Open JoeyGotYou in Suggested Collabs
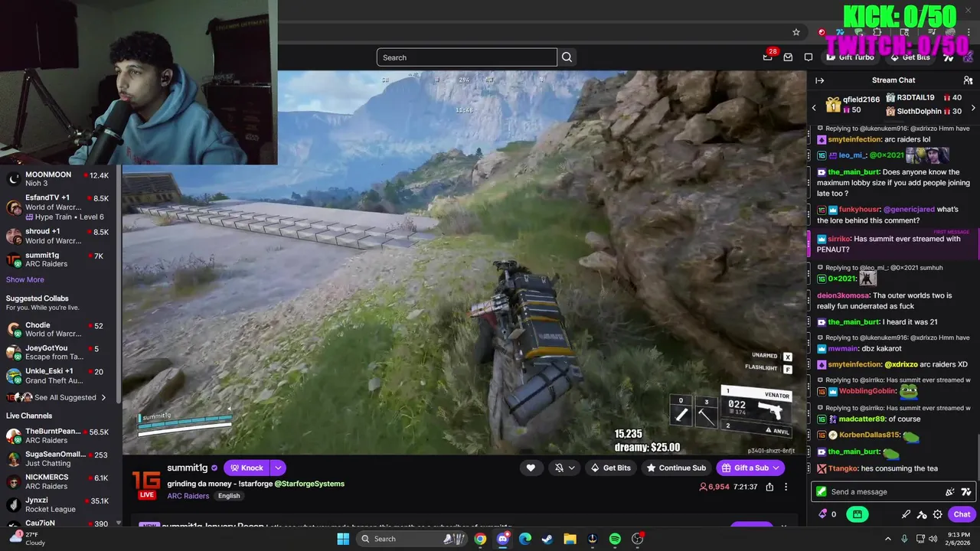Image resolution: width=980 pixels, height=551 pixels. (59, 352)
